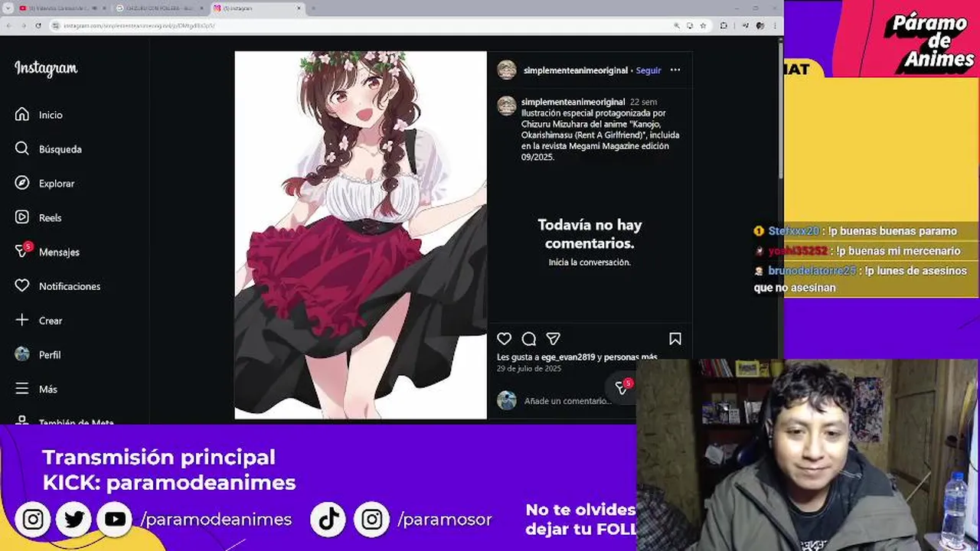Image resolution: width=980 pixels, height=551 pixels.
Task: Open the browser extensions puzzle icon
Action: [724, 25]
